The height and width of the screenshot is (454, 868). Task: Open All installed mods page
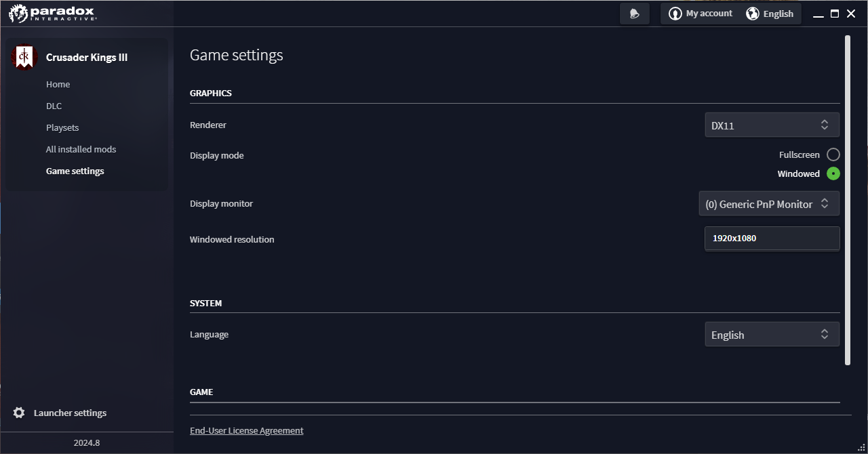coord(81,149)
